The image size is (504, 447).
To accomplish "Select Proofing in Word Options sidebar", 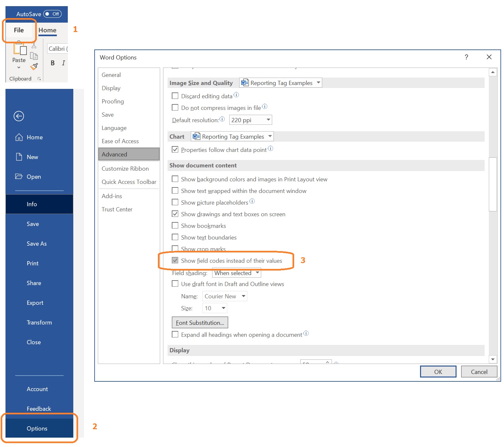I will tap(113, 101).
